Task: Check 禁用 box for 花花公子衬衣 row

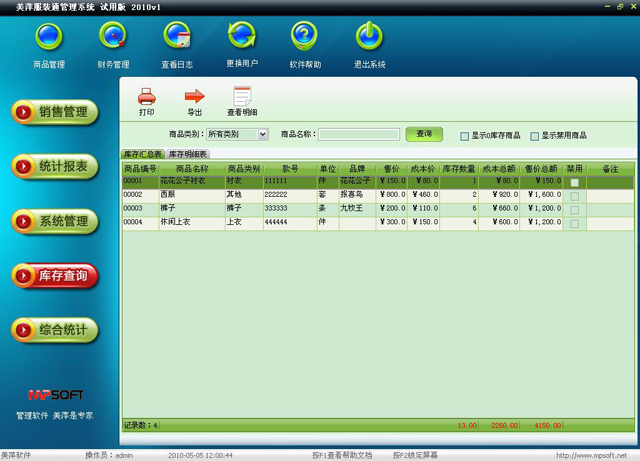Action: [x=574, y=182]
